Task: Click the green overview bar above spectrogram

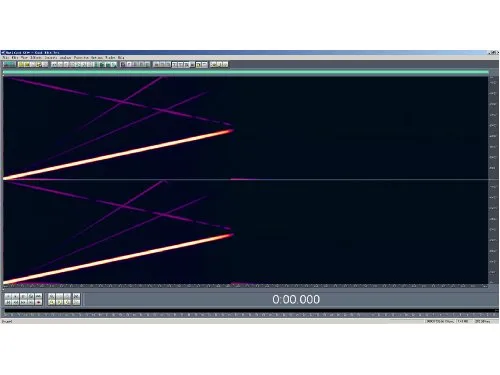Action: pos(246,72)
